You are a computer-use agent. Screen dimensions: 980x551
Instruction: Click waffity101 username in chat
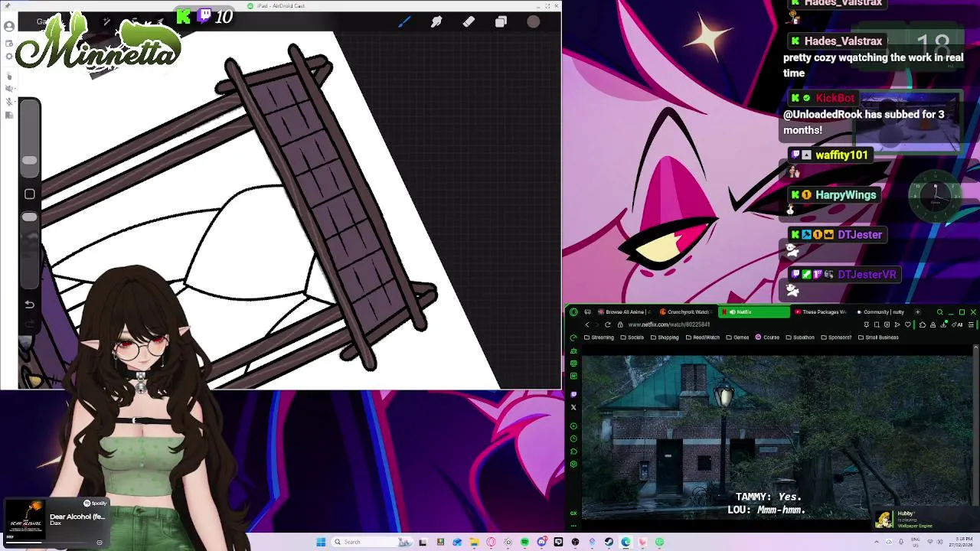pos(841,155)
